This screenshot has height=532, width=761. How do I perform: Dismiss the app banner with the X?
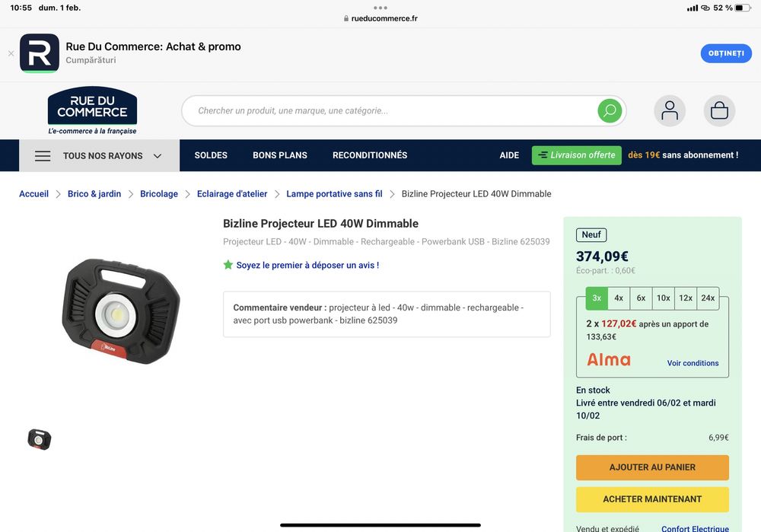11,53
